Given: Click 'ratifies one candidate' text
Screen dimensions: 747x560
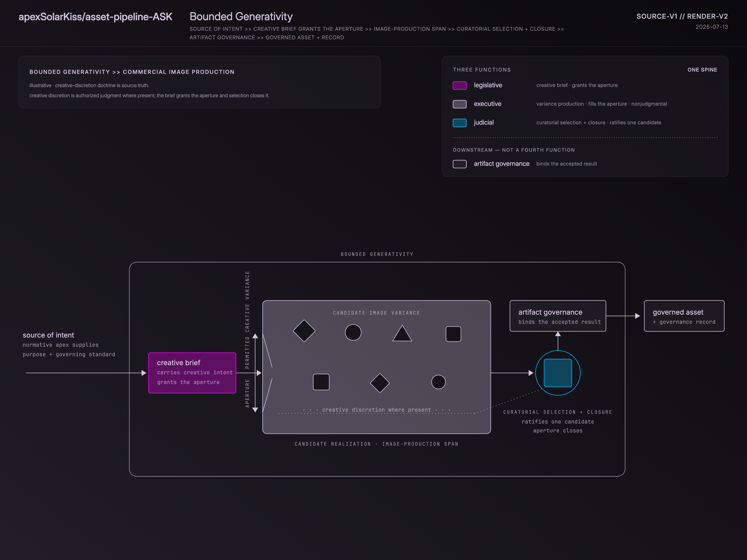Looking at the screenshot, I should point(558,422).
